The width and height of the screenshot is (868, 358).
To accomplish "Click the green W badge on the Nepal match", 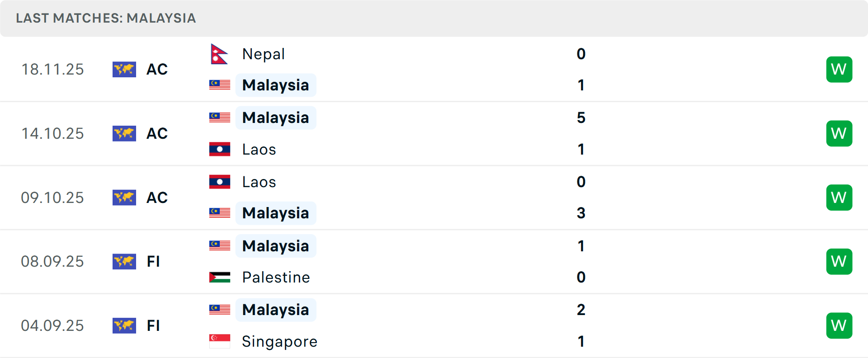I will point(839,69).
